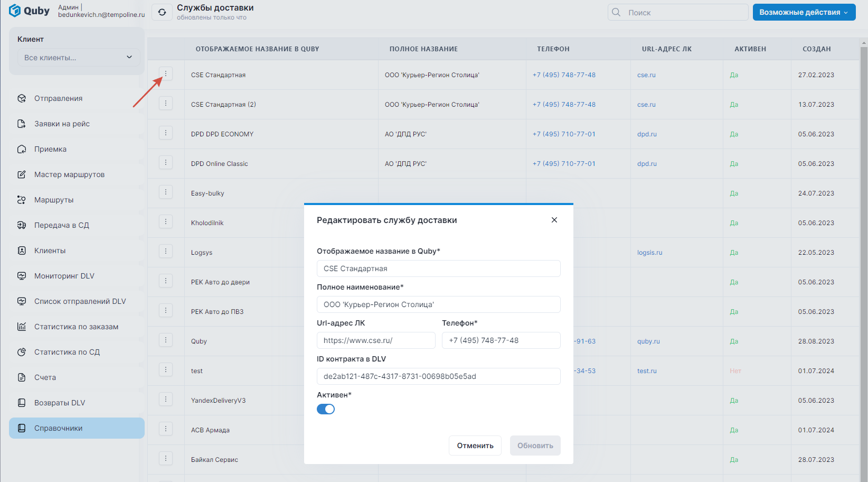Open Статистика по заказам
Screen dimensions: 868x482
pos(77,327)
